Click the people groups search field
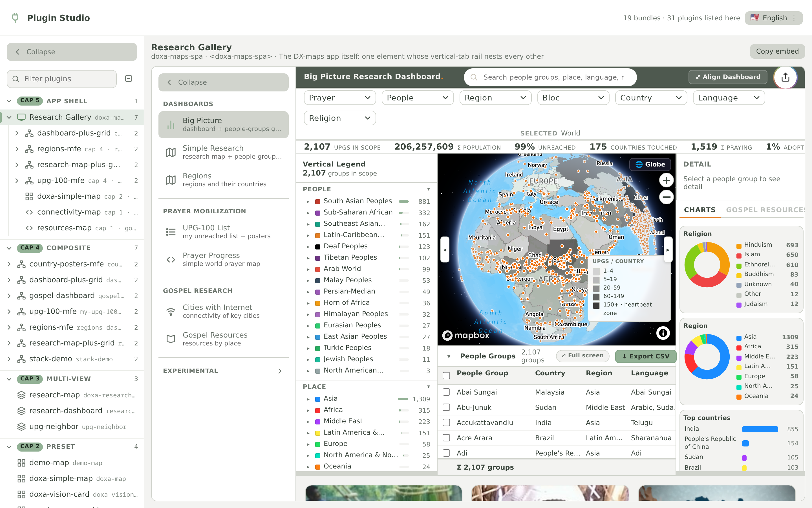The height and width of the screenshot is (508, 812). 550,77
